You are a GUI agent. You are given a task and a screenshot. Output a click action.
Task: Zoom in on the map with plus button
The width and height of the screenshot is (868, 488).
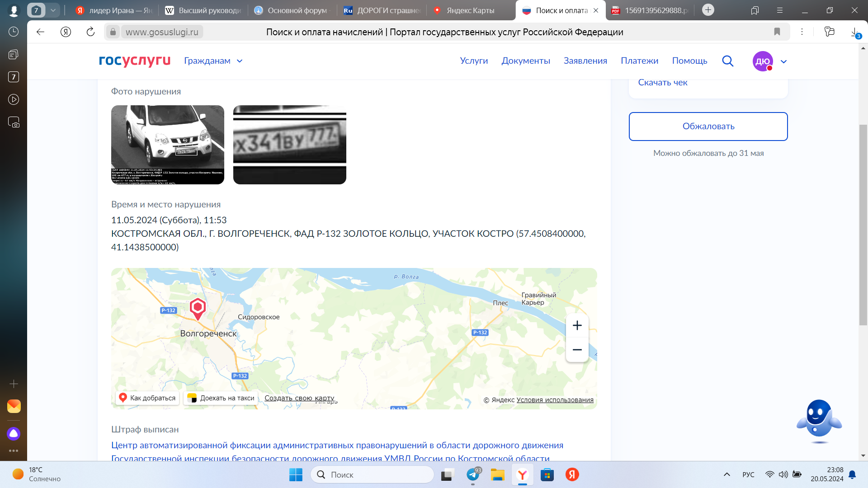[577, 325]
